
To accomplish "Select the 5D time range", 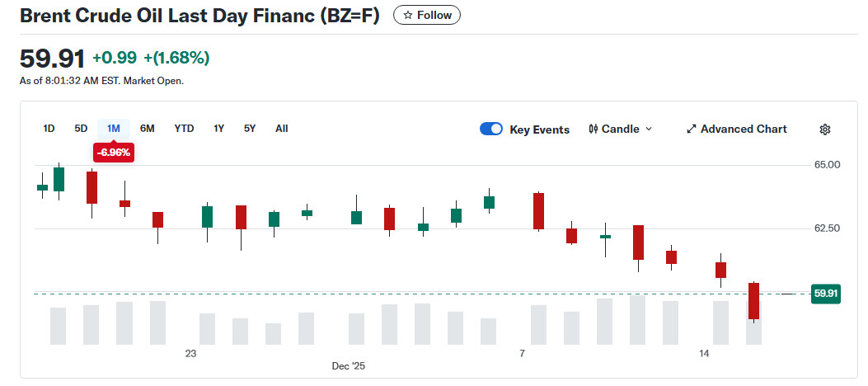I will [81, 129].
